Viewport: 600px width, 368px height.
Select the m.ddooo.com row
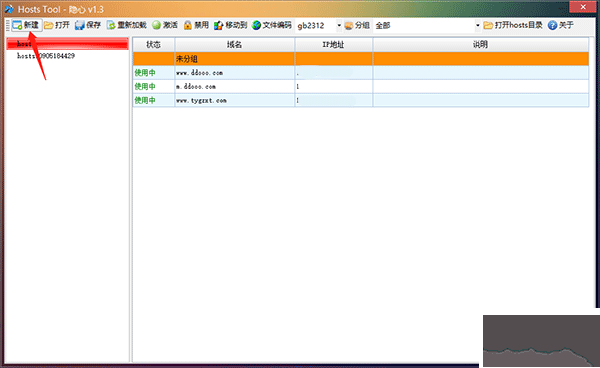tap(361, 86)
